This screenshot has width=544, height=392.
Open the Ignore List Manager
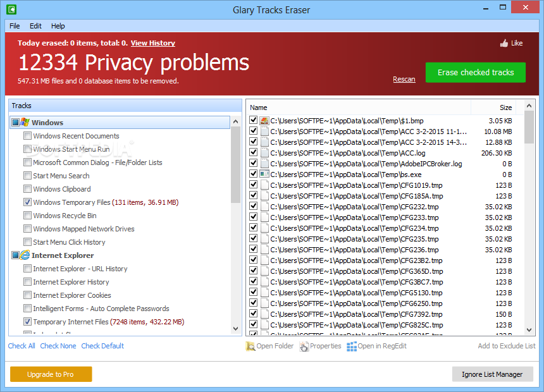[x=492, y=374]
